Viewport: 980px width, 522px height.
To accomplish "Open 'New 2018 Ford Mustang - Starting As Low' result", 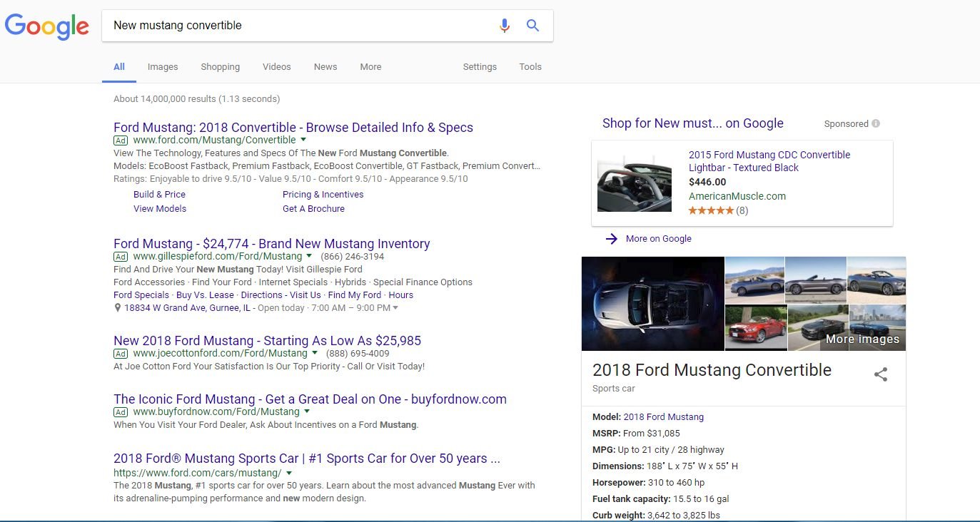I will tap(268, 341).
